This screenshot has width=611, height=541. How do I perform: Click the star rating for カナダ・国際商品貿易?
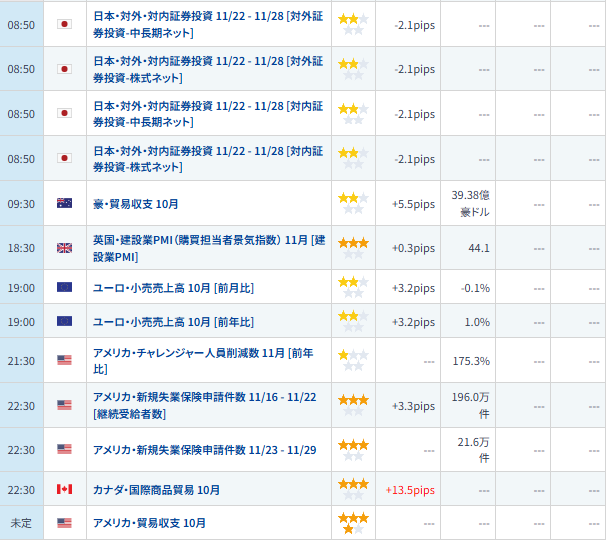[x=352, y=490]
